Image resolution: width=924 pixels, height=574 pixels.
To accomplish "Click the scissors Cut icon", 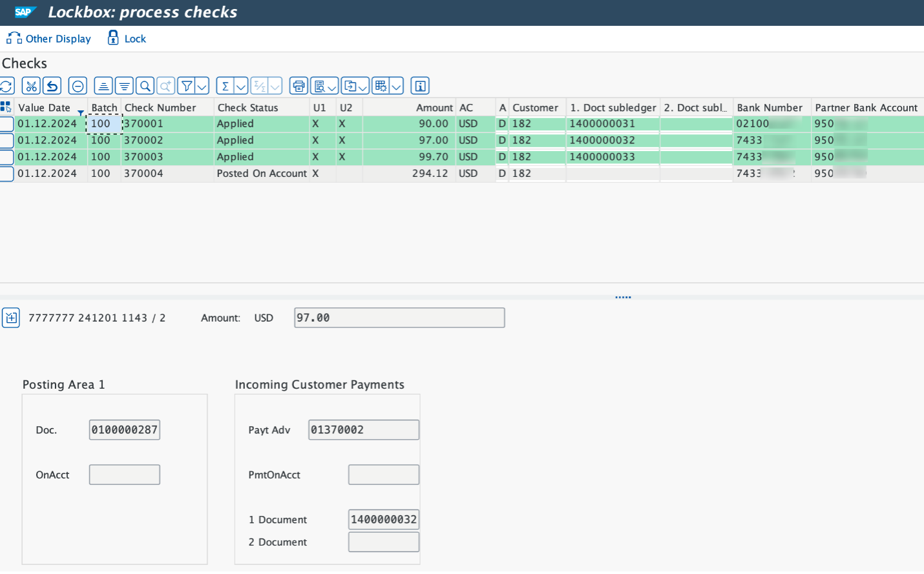I will coord(31,86).
